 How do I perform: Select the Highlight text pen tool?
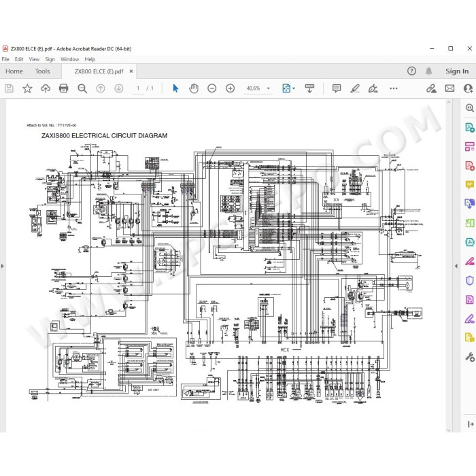pos(354,88)
